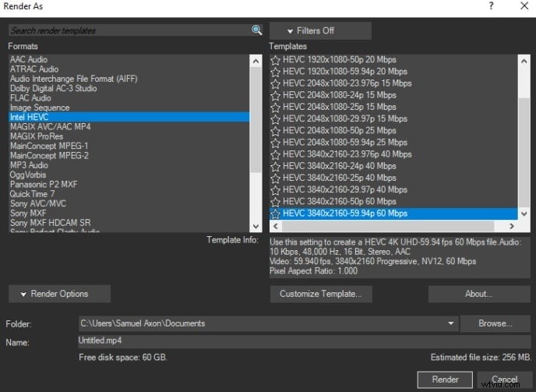Star the HEVC 3840x2160-50p 60 Mbps template
536x392 pixels.
click(x=276, y=202)
